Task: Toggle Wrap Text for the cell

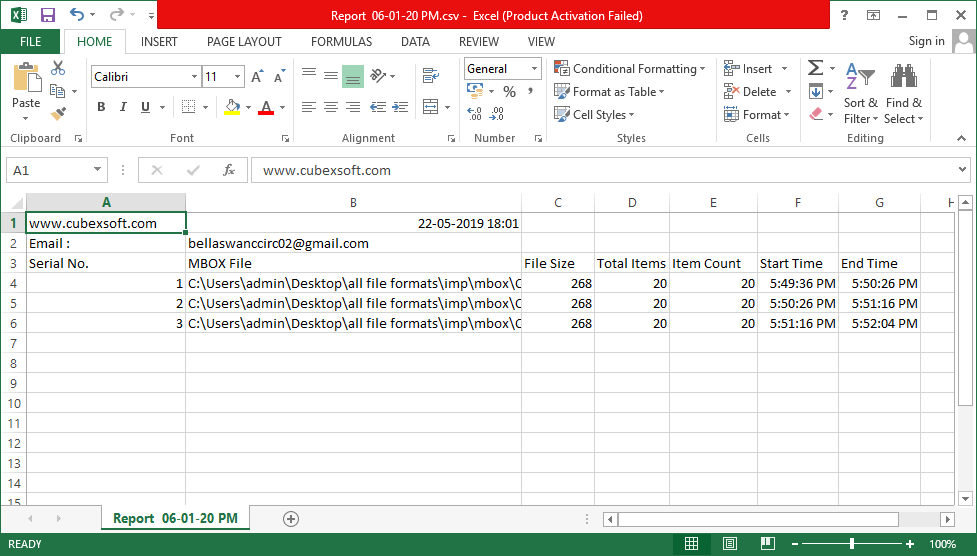Action: [430, 76]
